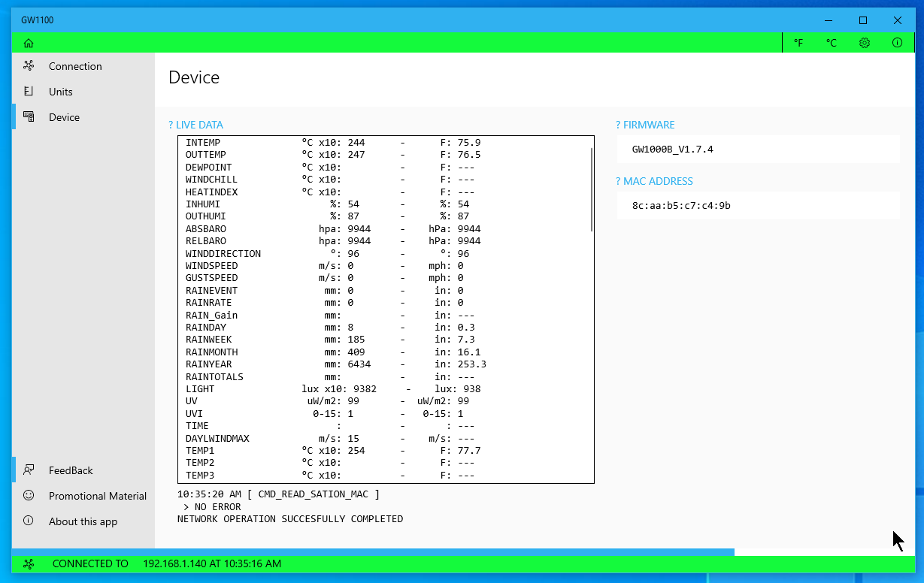
Task: Switch units to Celsius with °C button
Action: pos(832,43)
